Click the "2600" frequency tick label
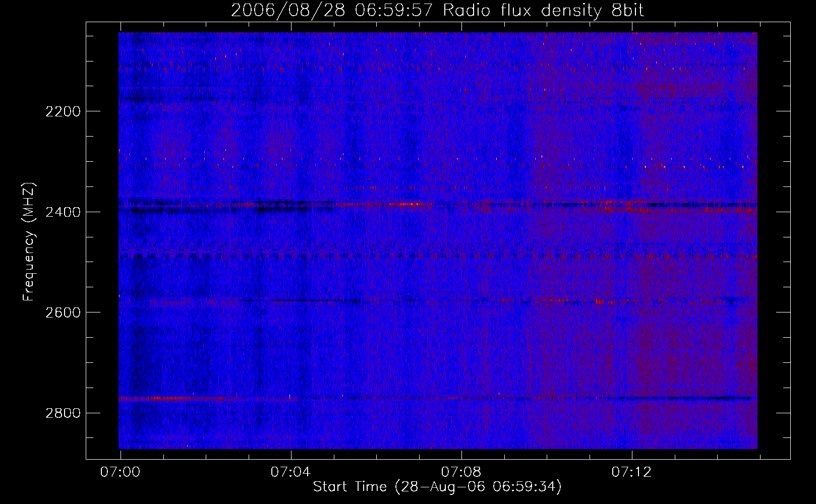Screen dimensions: 816x504 tap(63, 312)
